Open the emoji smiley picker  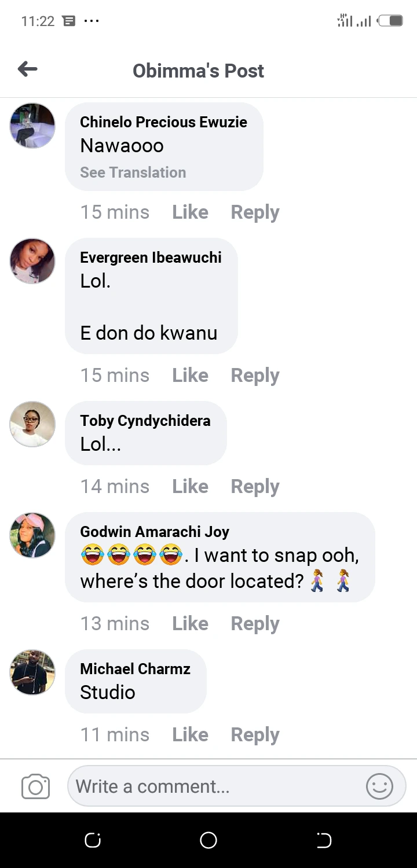tap(379, 786)
